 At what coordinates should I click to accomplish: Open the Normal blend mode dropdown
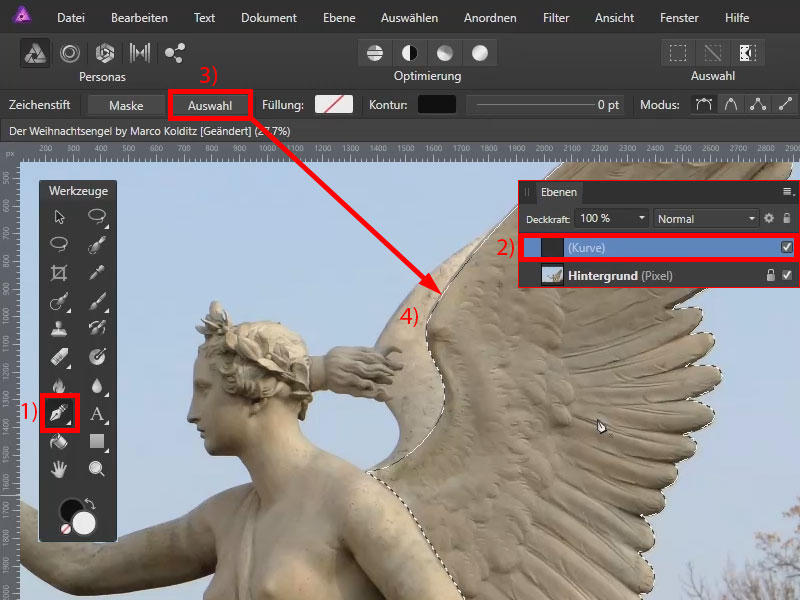[x=706, y=218]
